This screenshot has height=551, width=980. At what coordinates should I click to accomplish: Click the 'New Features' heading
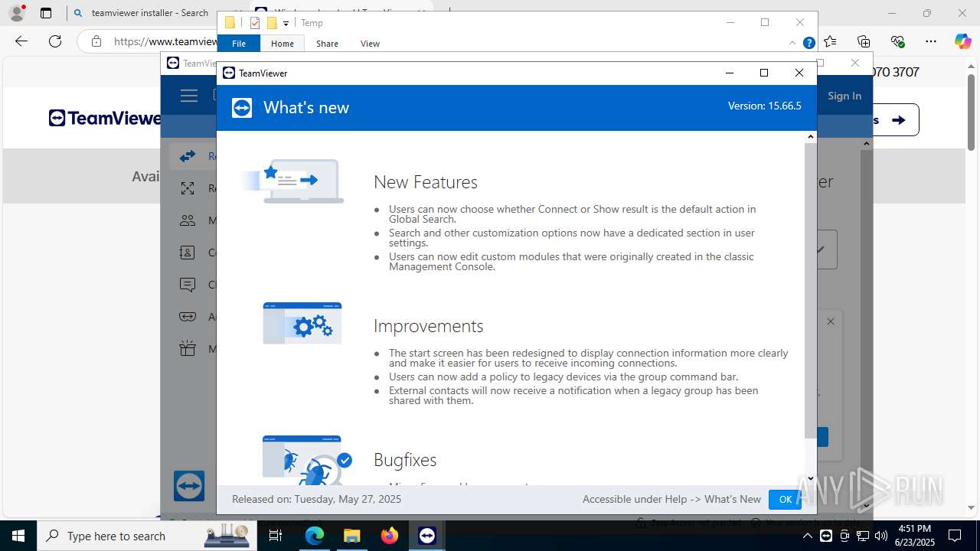pyautogui.click(x=426, y=182)
